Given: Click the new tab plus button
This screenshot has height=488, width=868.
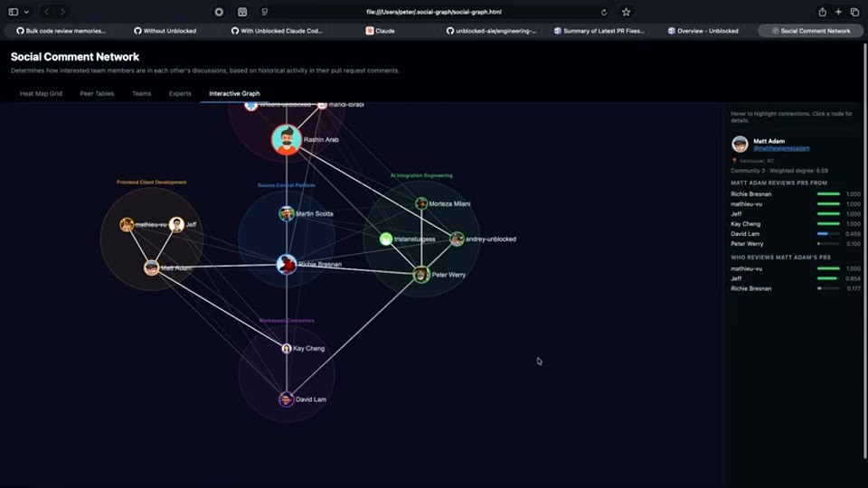Looking at the screenshot, I should (839, 12).
